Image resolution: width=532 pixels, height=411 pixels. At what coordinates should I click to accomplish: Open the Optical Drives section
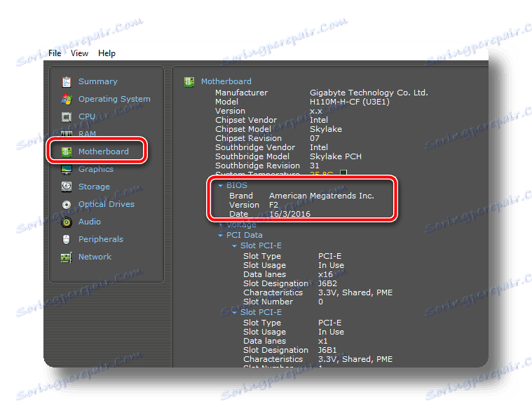coord(107,204)
